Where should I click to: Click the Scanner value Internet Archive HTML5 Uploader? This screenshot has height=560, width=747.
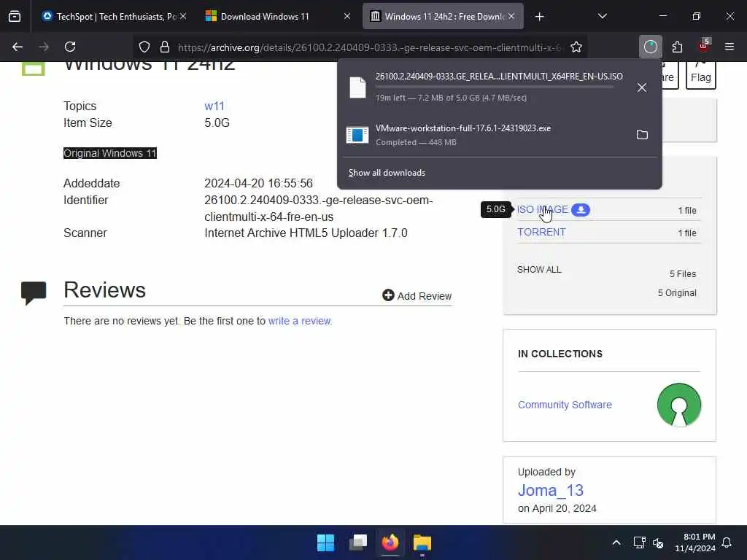click(306, 233)
